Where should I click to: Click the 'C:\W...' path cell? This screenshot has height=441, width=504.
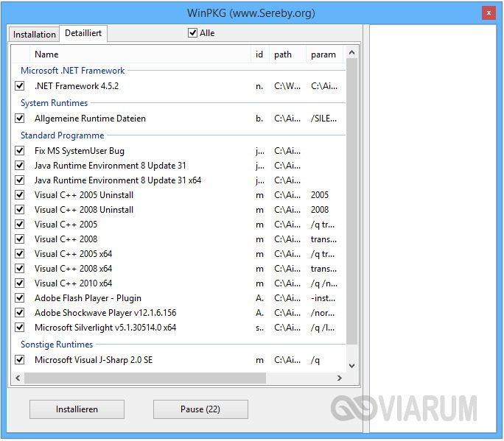(287, 86)
